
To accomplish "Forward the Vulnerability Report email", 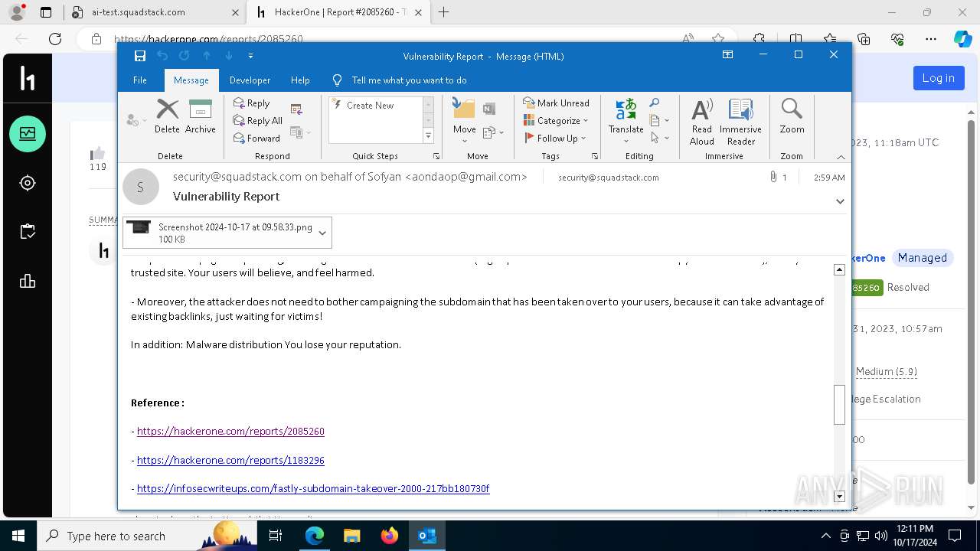I will click(256, 139).
